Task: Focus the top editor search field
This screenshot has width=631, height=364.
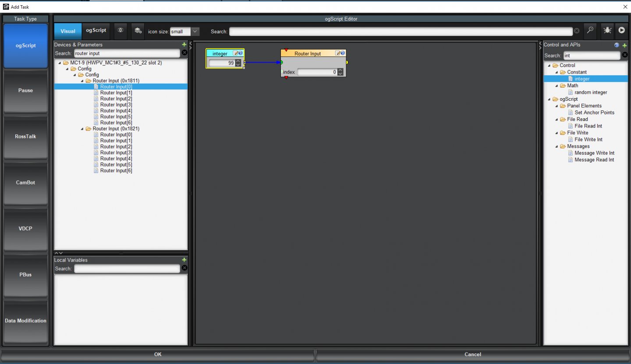Action: 401,32
